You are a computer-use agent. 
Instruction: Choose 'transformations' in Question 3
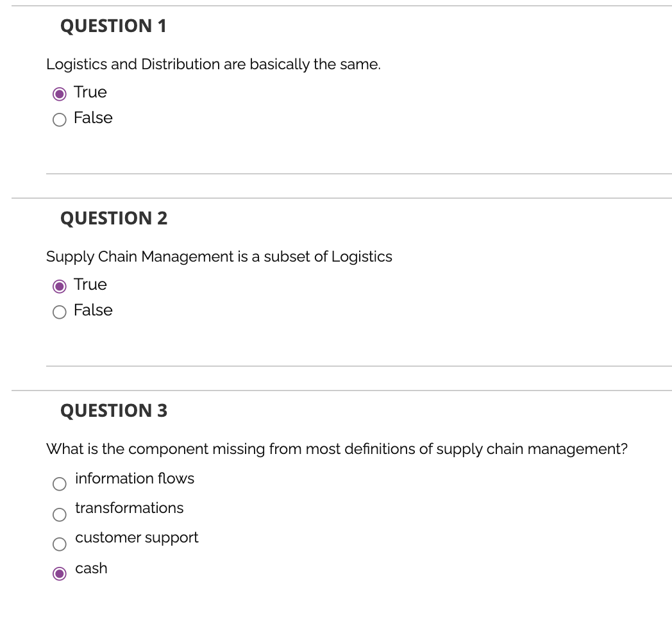(x=59, y=514)
